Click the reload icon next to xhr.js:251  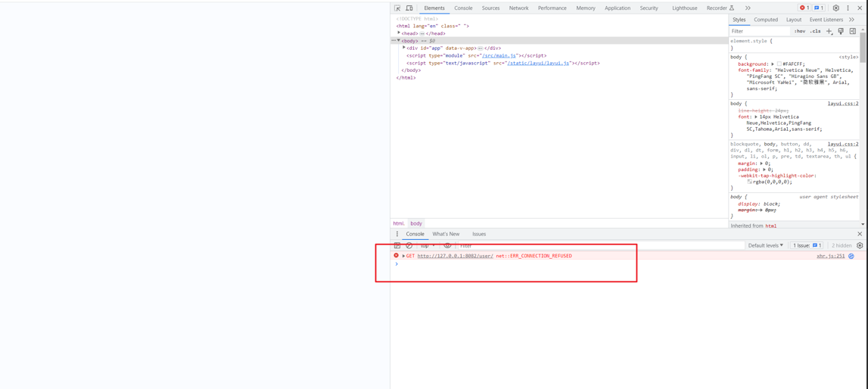point(851,257)
